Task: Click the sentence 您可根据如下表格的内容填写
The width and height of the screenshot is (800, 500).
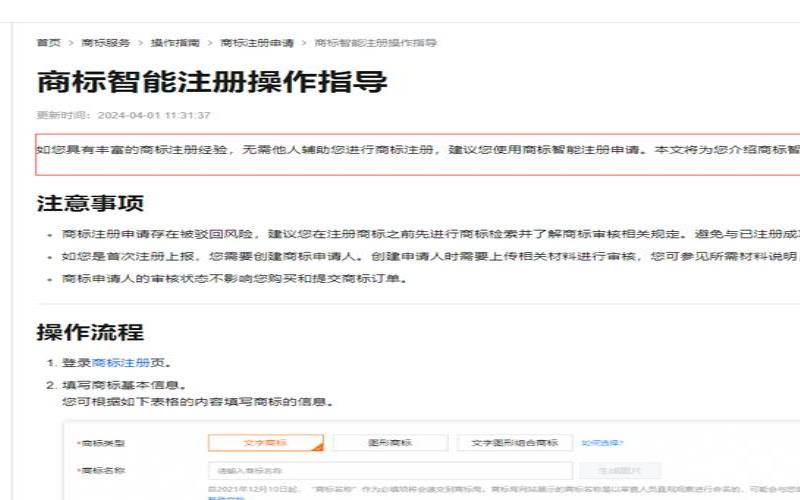Action: pos(198,402)
